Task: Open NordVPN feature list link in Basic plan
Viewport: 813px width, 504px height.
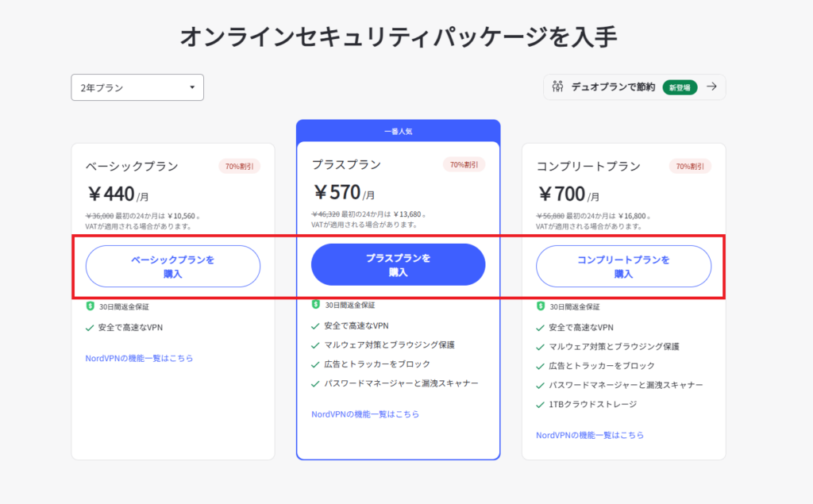Action: click(x=139, y=358)
